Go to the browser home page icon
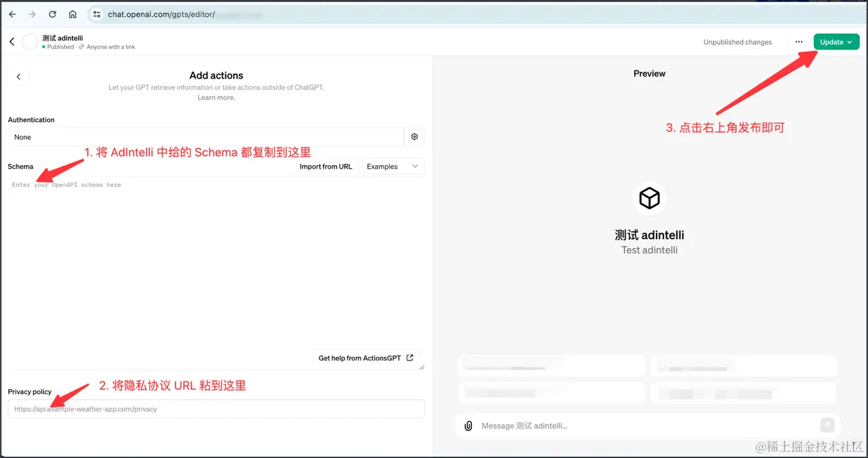Screen dimensions: 868x458 pos(73,14)
